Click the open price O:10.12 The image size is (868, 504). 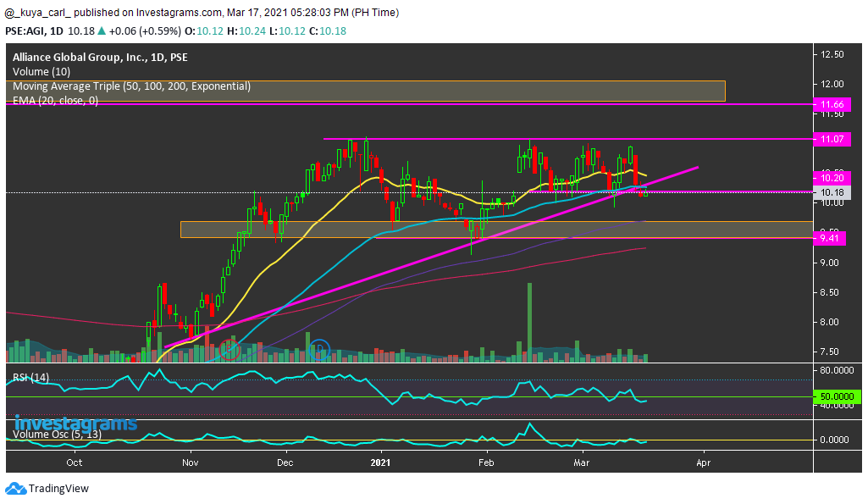[x=204, y=31]
